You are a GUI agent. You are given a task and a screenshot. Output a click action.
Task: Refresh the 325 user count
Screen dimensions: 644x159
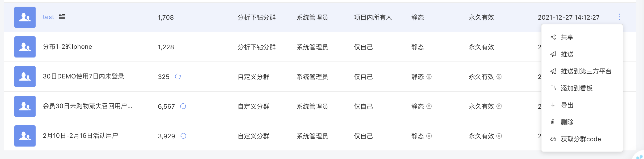coord(178,77)
